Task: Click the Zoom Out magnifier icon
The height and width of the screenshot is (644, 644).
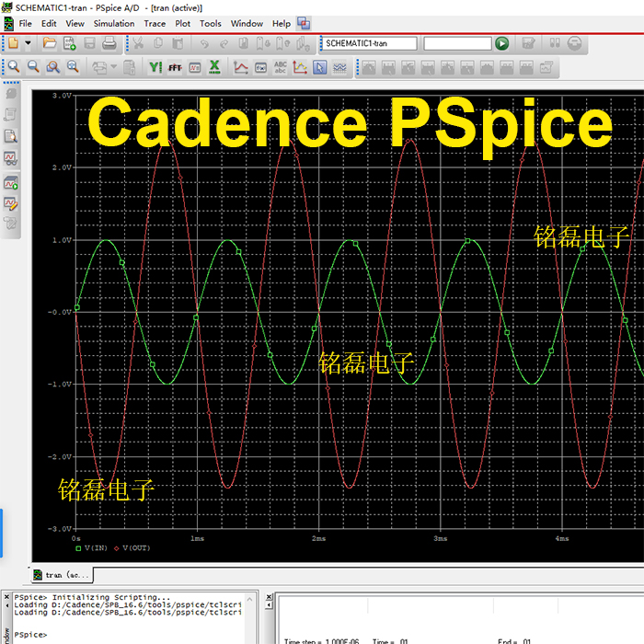Action: point(33,67)
